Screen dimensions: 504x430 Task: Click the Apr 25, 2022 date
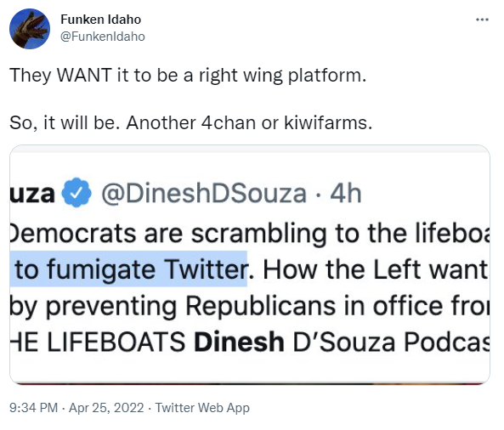106,408
